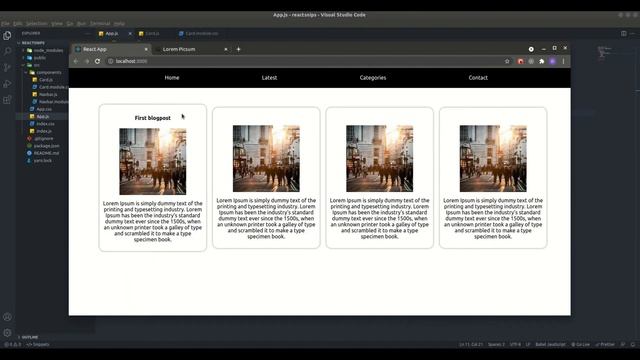Viewport: 640px width, 360px height.
Task: Bookmark this page with the star icon
Action: click(x=507, y=61)
